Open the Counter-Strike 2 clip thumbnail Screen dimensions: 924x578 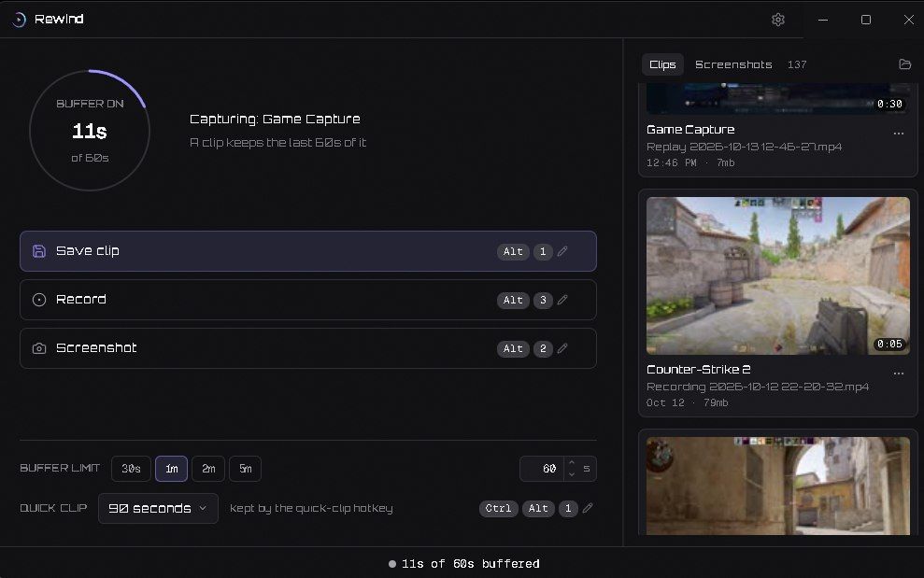tap(778, 275)
